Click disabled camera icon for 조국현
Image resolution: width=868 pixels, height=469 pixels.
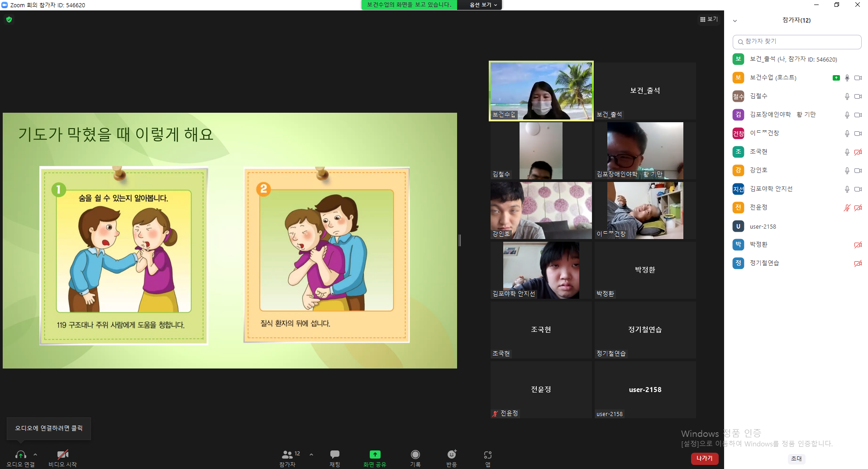tap(858, 152)
